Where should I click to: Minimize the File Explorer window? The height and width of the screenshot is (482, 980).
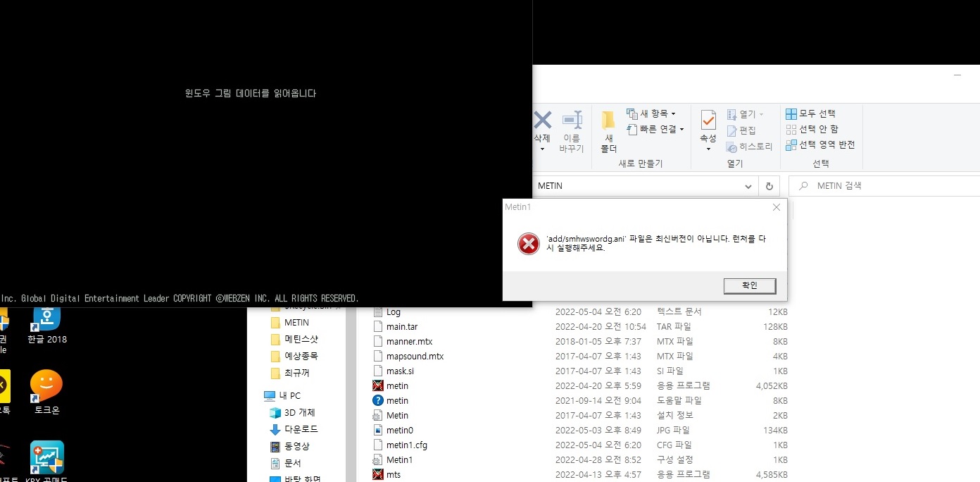click(x=957, y=74)
